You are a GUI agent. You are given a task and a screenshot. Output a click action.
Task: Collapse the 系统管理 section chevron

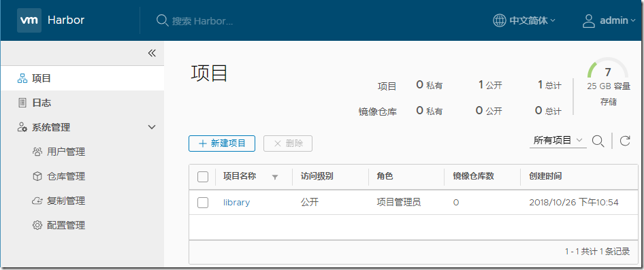pyautogui.click(x=152, y=127)
